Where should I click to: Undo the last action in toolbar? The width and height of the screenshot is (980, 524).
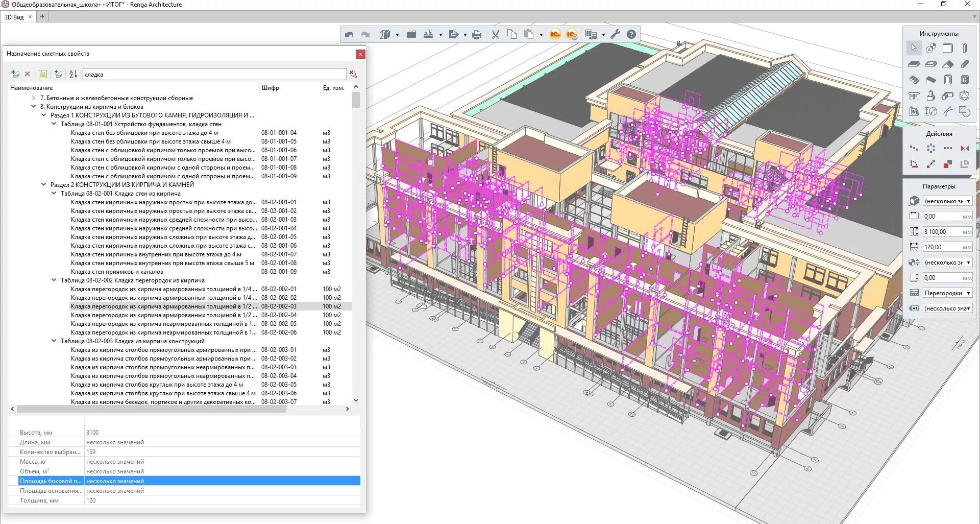[x=349, y=34]
